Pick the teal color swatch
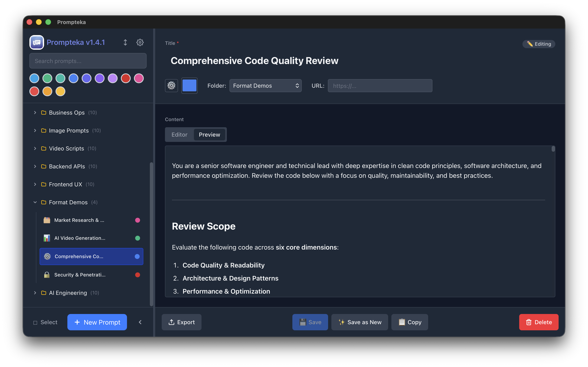This screenshot has width=588, height=367. pyautogui.click(x=60, y=78)
